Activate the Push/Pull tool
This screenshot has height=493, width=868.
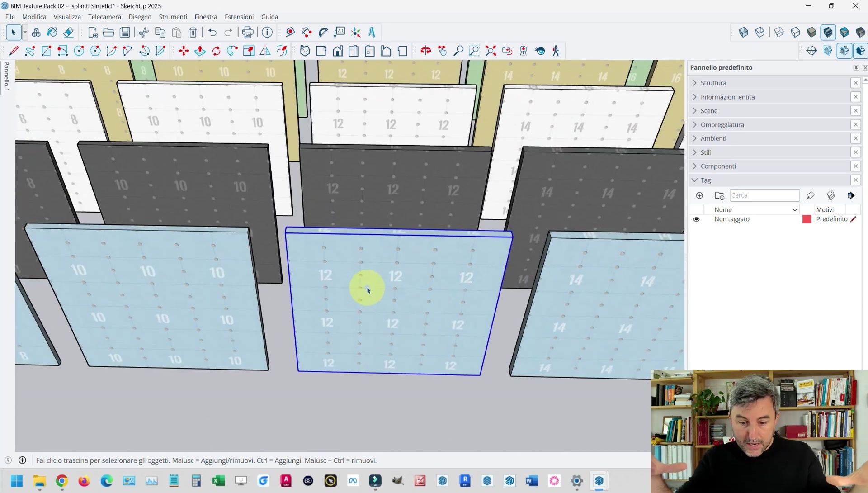pyautogui.click(x=200, y=51)
